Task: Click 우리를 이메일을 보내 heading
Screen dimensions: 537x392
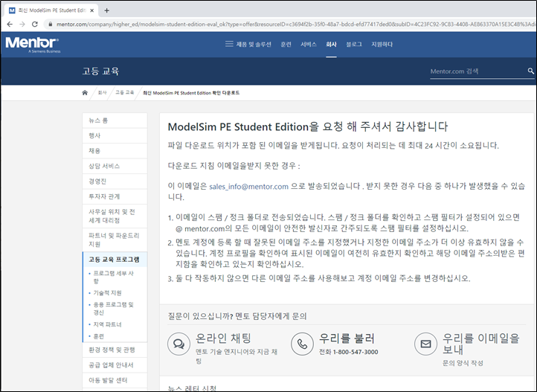Action: pyautogui.click(x=480, y=344)
